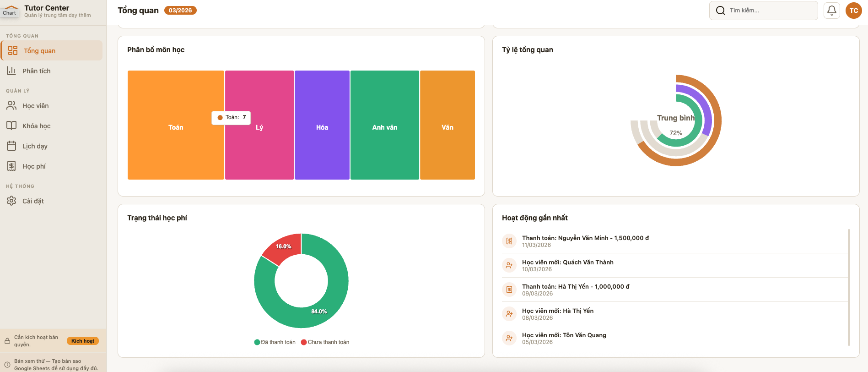
Task: Click the payment icon beside Nguyễn Văn Minh
Action: coord(509,241)
